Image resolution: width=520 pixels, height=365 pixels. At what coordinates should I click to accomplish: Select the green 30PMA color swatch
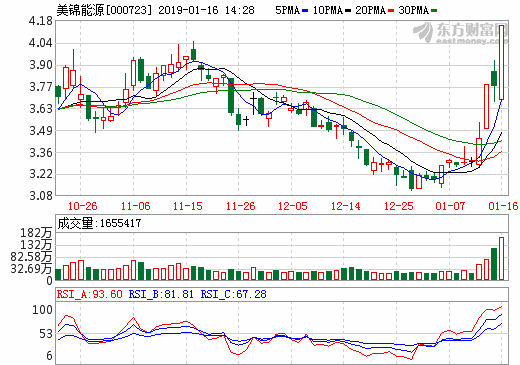(434, 11)
